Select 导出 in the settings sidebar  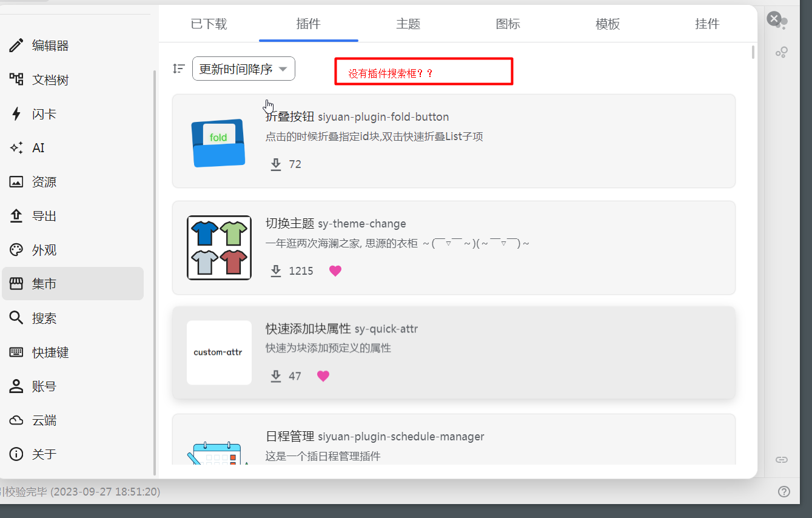coord(73,216)
